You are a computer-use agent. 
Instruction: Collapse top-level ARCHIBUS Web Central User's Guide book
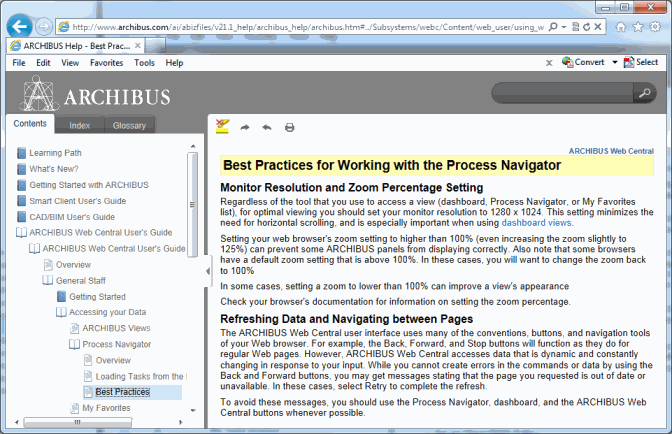(x=94, y=233)
